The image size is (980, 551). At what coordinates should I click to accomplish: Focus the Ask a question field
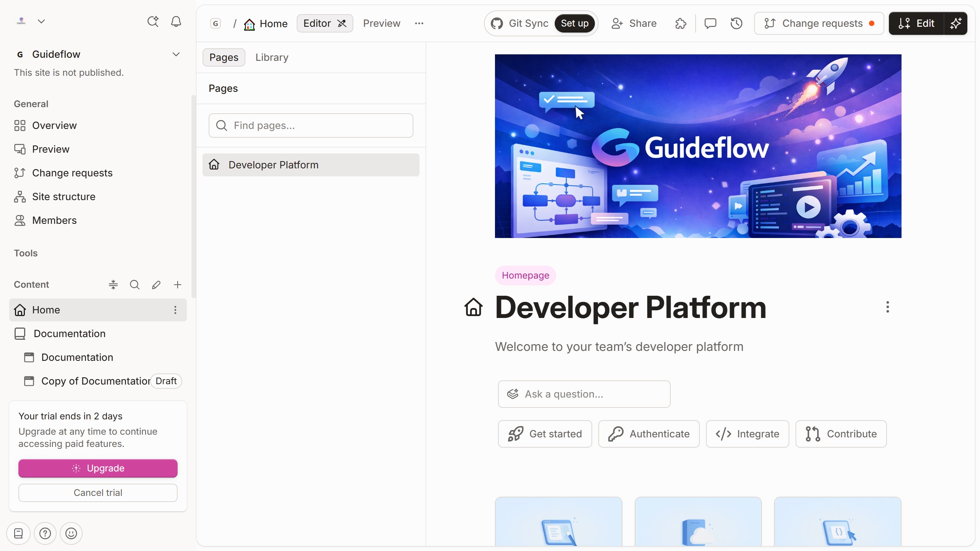click(584, 394)
